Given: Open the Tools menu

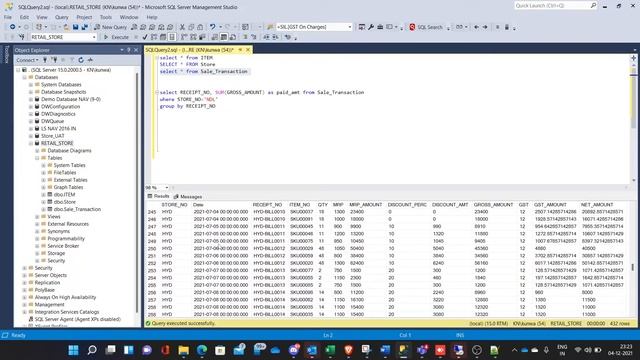Looking at the screenshot, I should tap(106, 17).
